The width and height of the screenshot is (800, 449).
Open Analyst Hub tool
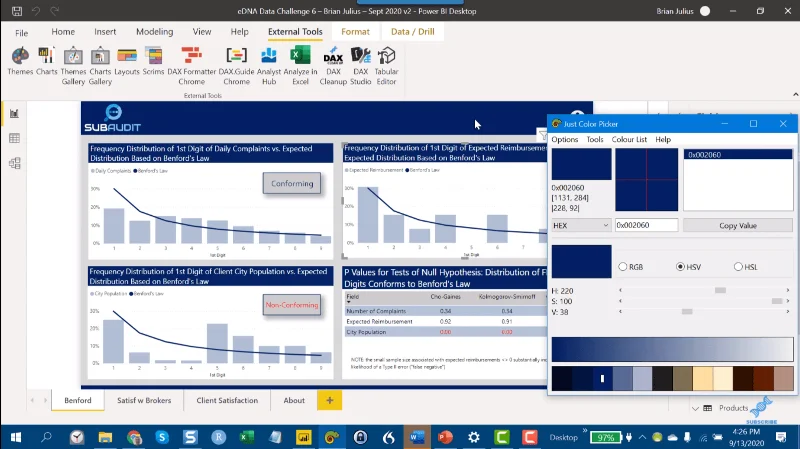click(x=269, y=66)
